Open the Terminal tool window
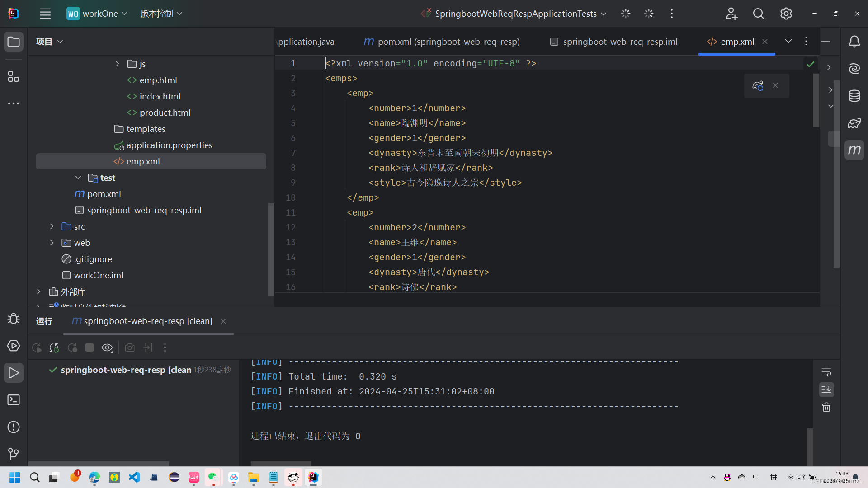This screenshot has height=488, width=868. (x=14, y=400)
